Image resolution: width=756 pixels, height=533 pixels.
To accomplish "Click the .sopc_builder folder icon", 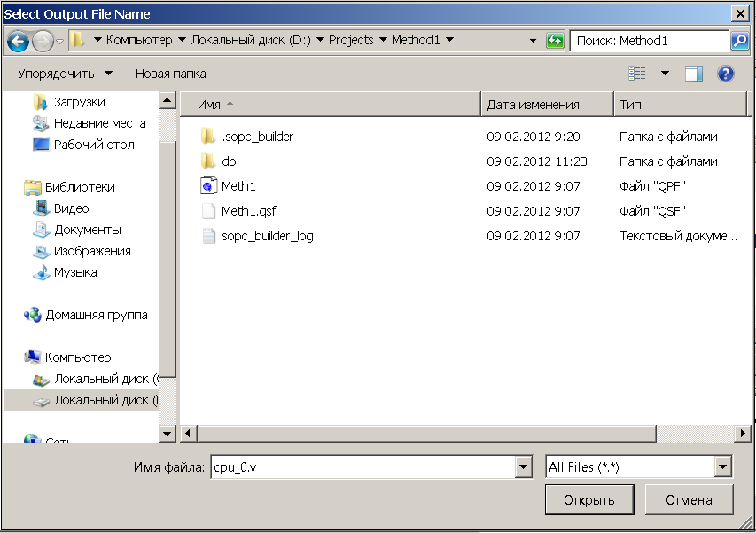I will click(x=207, y=137).
